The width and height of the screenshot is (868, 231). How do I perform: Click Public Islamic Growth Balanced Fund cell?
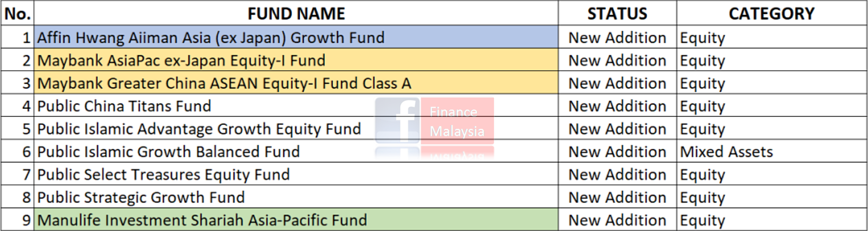tap(168, 152)
